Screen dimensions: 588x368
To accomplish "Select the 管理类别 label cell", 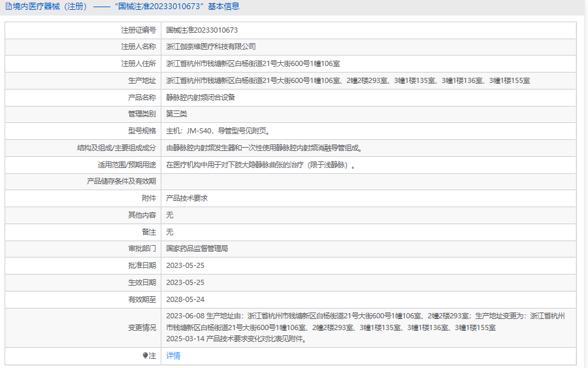I will click(142, 114).
